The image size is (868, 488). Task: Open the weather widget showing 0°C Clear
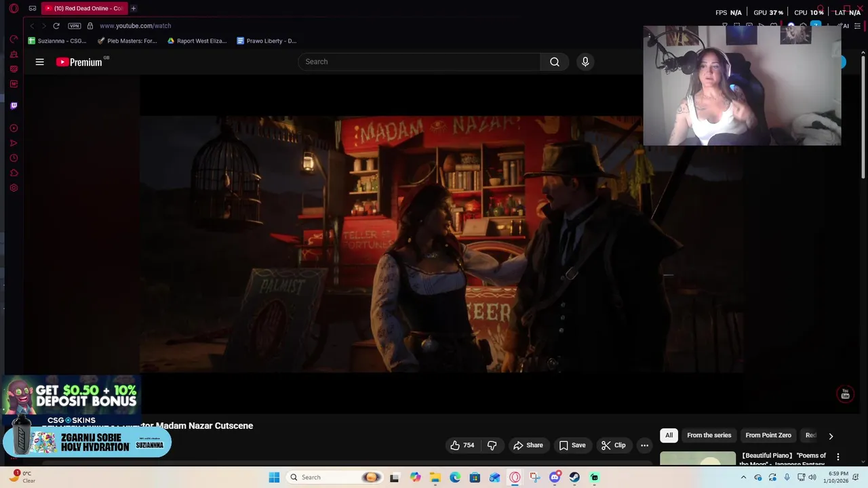(x=22, y=476)
